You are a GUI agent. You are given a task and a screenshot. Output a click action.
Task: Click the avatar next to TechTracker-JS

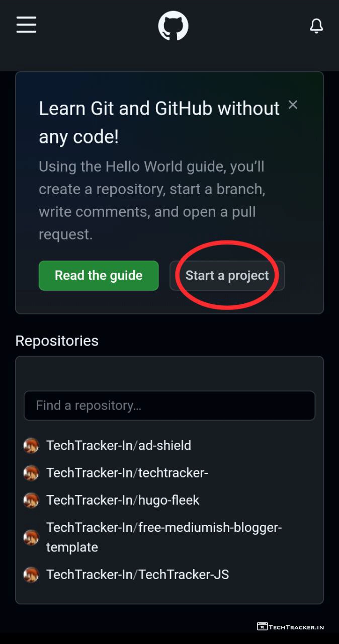(x=31, y=575)
